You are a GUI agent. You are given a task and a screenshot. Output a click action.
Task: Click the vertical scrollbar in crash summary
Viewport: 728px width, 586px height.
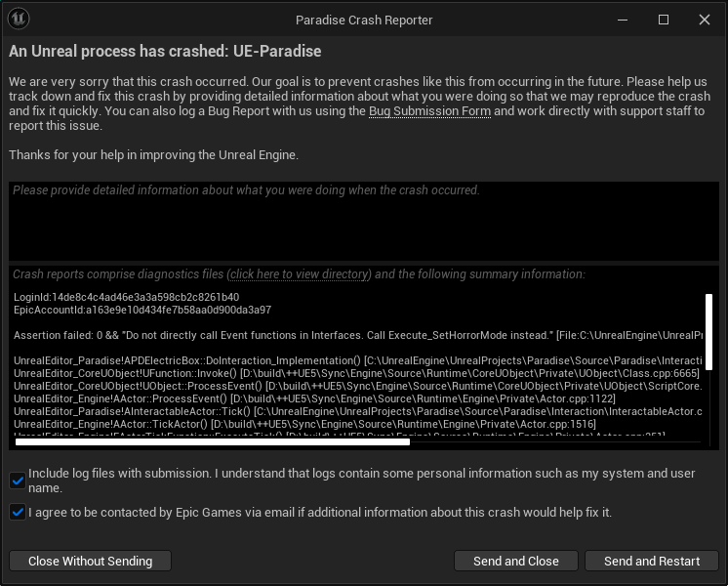coord(708,332)
